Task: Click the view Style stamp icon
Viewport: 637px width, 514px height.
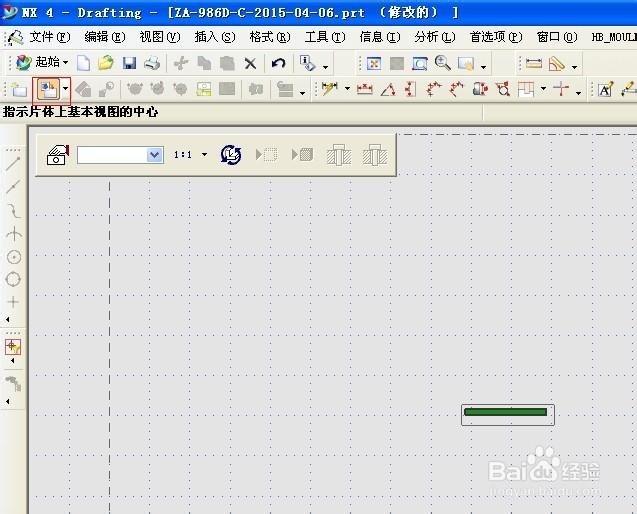Action: click(58, 155)
